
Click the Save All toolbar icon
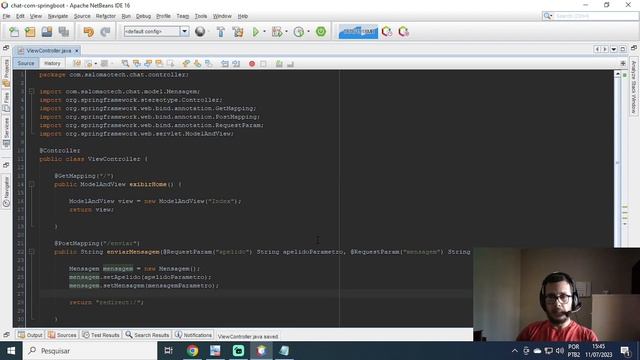coord(64,32)
